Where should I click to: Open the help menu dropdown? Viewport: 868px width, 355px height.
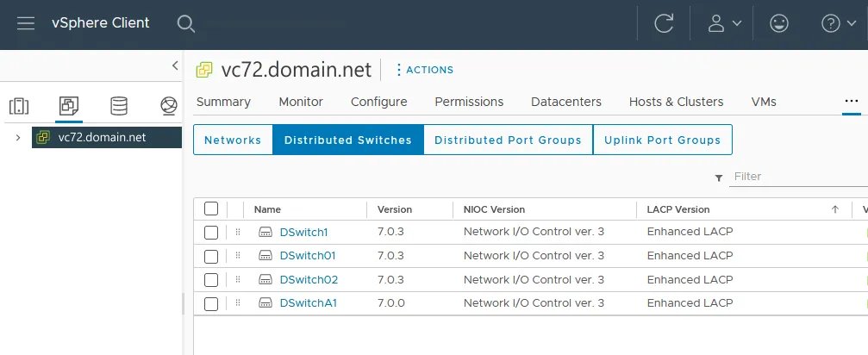tap(837, 23)
